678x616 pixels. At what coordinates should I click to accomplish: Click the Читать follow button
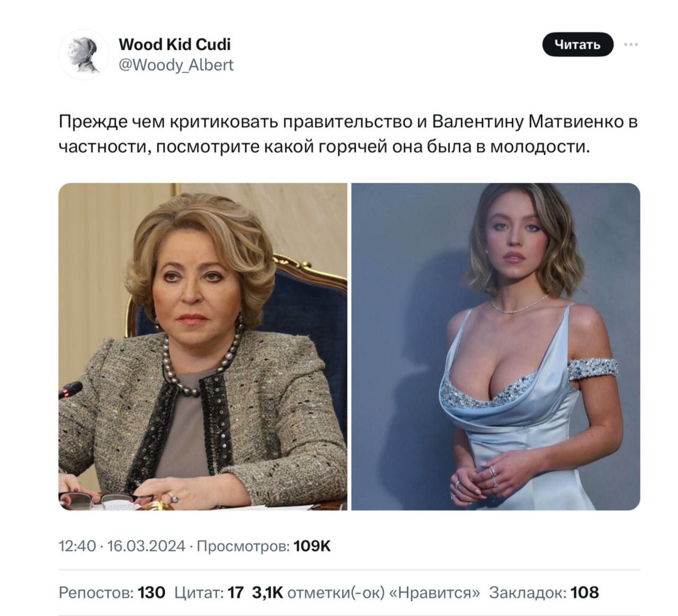coord(577,44)
